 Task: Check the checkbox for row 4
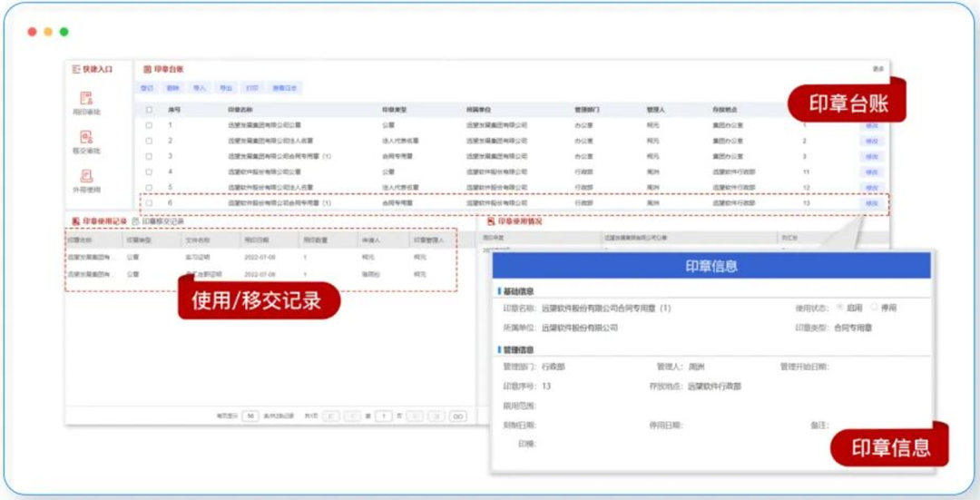tap(149, 172)
